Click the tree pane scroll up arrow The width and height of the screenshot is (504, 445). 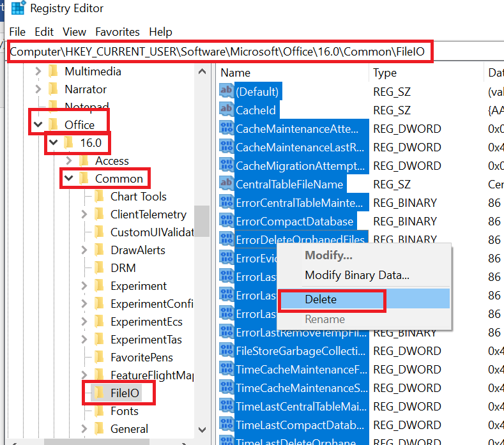[202, 72]
